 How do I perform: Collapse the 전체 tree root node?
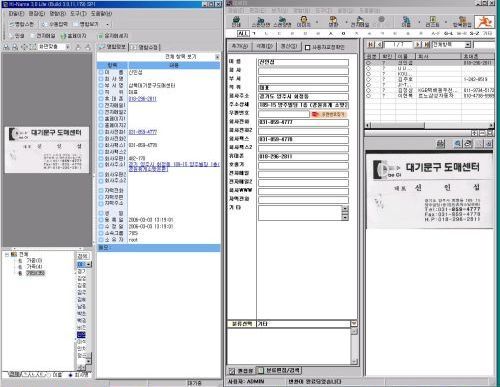7,254
